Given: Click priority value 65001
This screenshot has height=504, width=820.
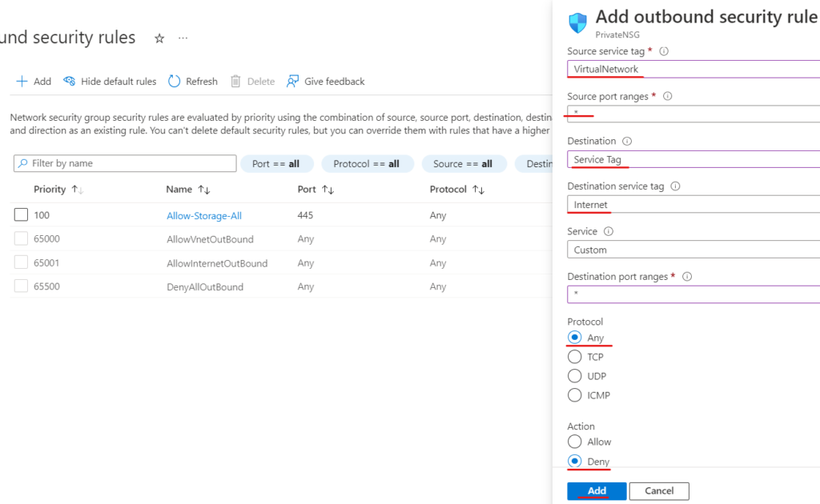Looking at the screenshot, I should [46, 262].
